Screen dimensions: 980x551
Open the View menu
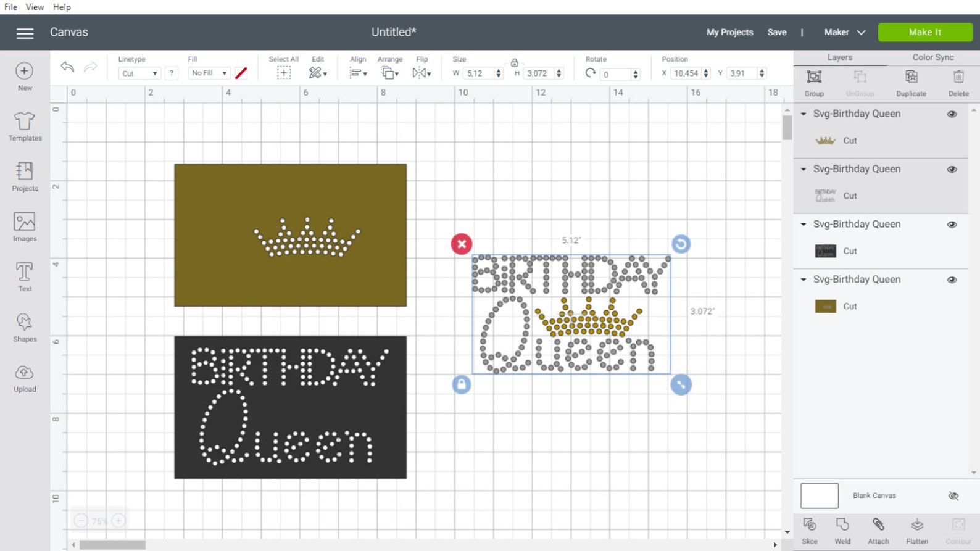[x=35, y=7]
